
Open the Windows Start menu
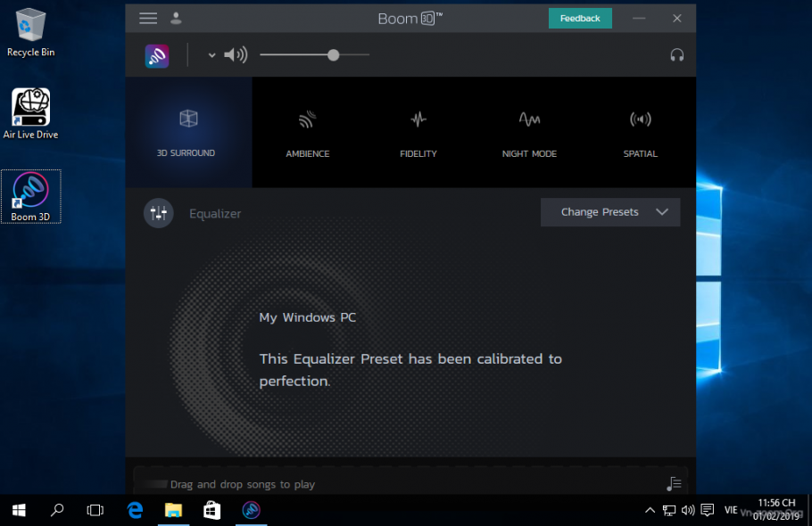click(x=19, y=511)
